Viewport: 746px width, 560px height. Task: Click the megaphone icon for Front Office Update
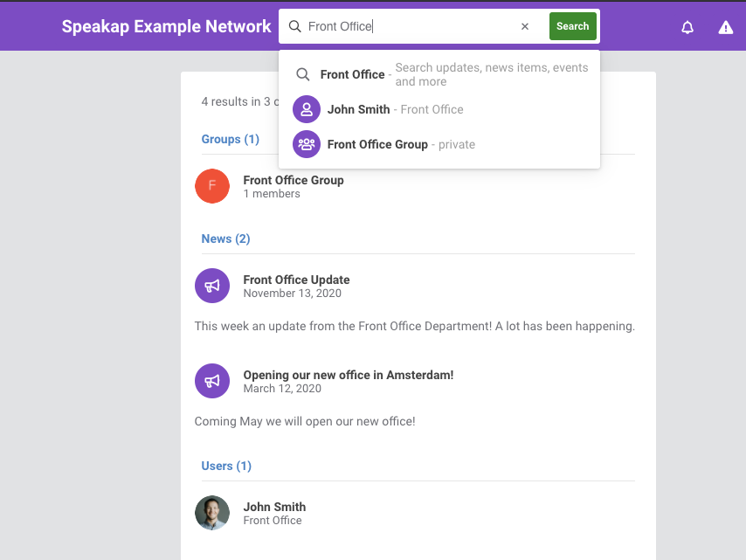point(212,286)
